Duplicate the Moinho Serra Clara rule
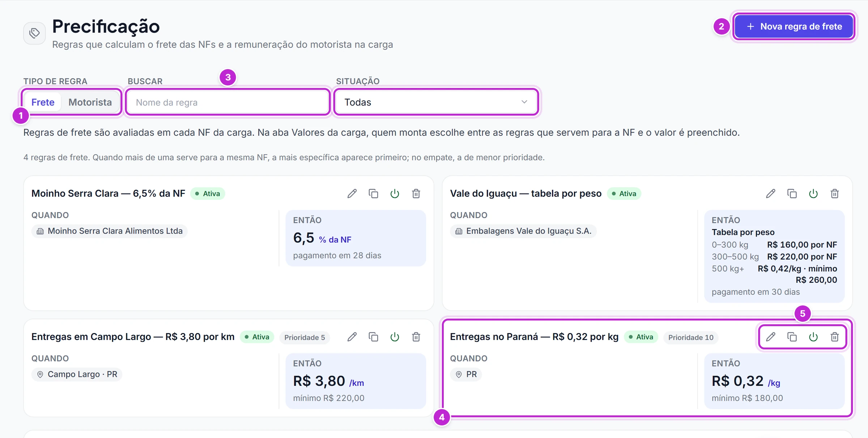868x438 pixels. [x=373, y=194]
